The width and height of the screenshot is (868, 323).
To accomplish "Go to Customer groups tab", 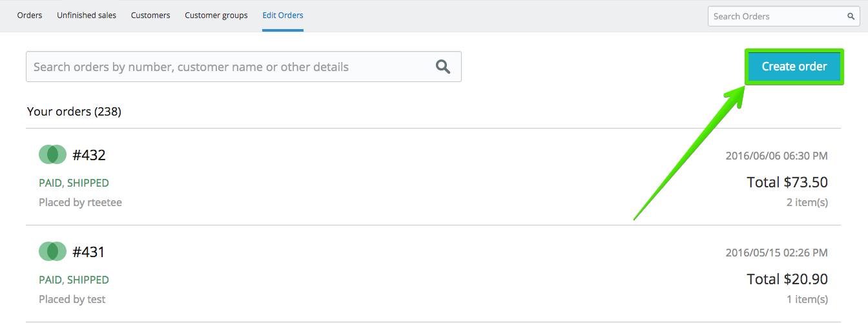I will tap(216, 15).
